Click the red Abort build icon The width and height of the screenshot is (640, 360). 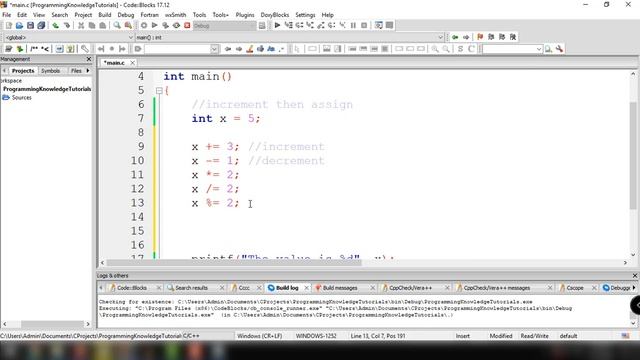tap(187, 25)
